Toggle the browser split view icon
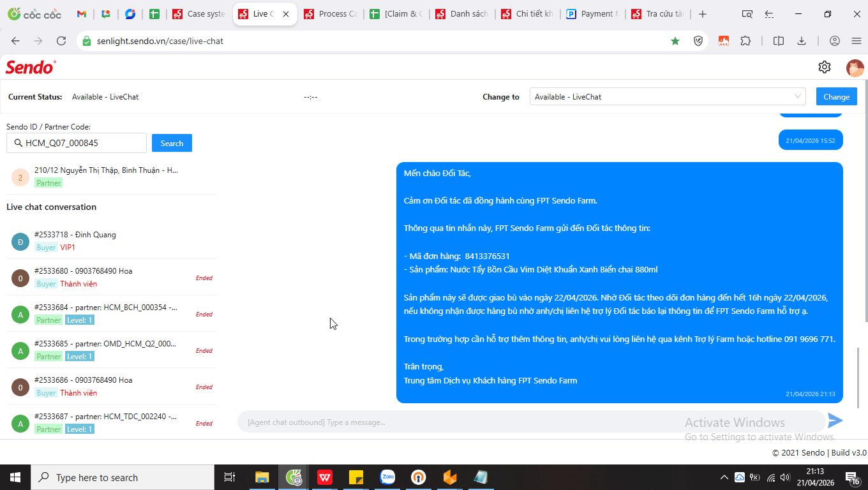Image resolution: width=868 pixels, height=490 pixels. [x=779, y=41]
